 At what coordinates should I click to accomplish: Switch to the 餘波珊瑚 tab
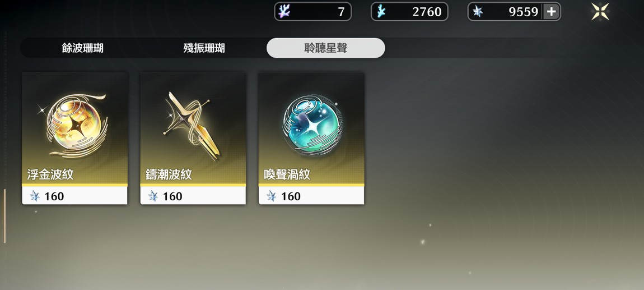(x=82, y=48)
